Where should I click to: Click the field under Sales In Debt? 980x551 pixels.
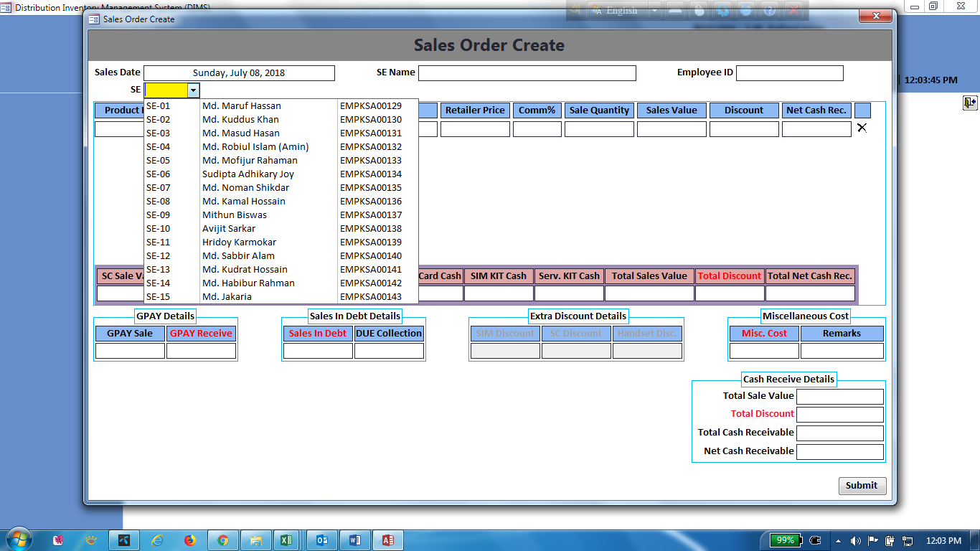point(318,351)
